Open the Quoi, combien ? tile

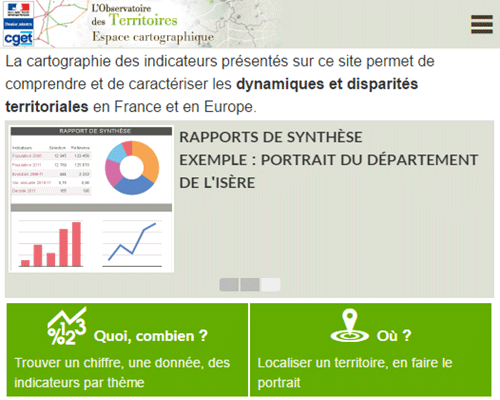127,350
